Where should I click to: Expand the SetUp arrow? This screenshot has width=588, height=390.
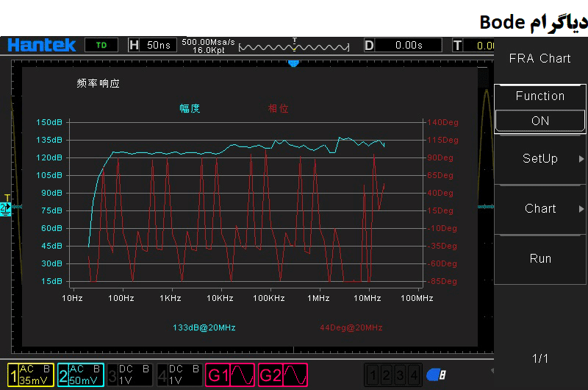click(581, 159)
